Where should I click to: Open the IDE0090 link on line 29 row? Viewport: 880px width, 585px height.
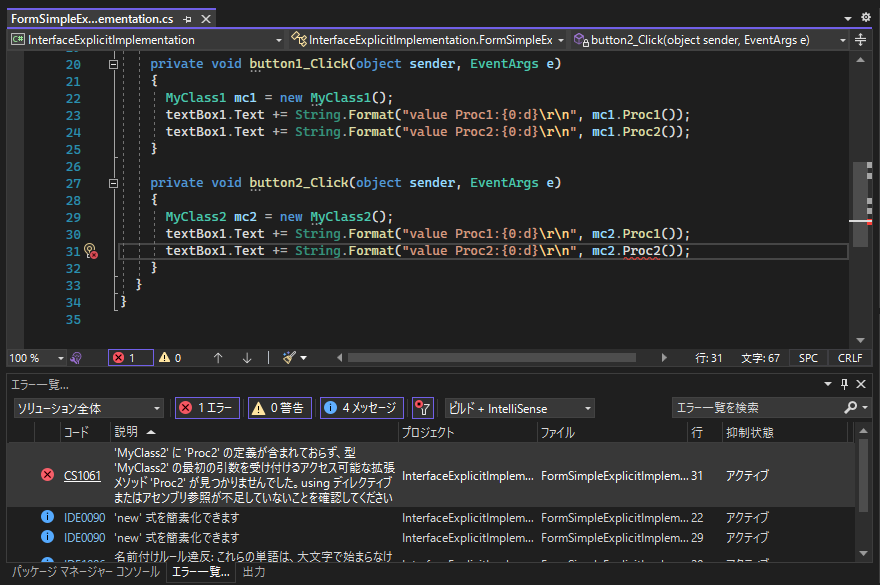pos(85,538)
